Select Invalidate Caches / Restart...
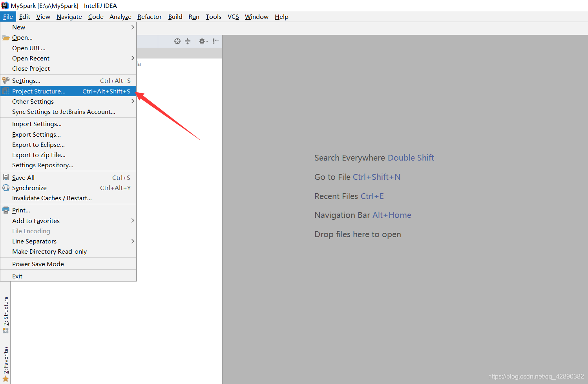The image size is (588, 384). (x=68, y=198)
